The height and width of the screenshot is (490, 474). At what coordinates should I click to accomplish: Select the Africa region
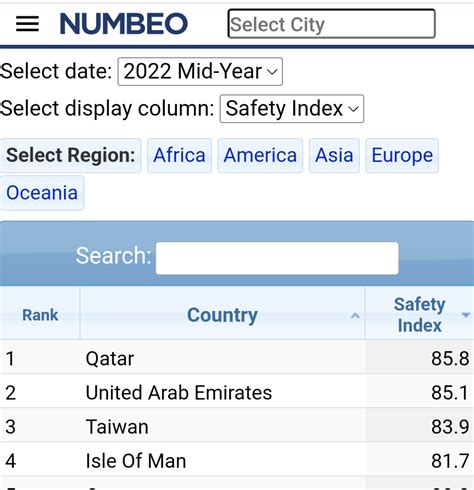pyautogui.click(x=179, y=155)
